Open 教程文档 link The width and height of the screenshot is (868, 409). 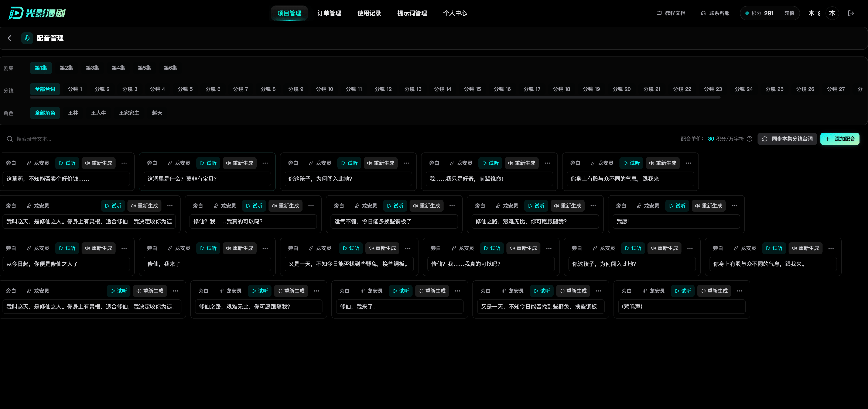coord(671,13)
